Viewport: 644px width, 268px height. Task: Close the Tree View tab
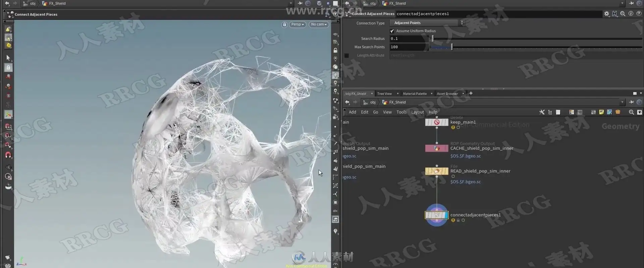click(x=398, y=94)
